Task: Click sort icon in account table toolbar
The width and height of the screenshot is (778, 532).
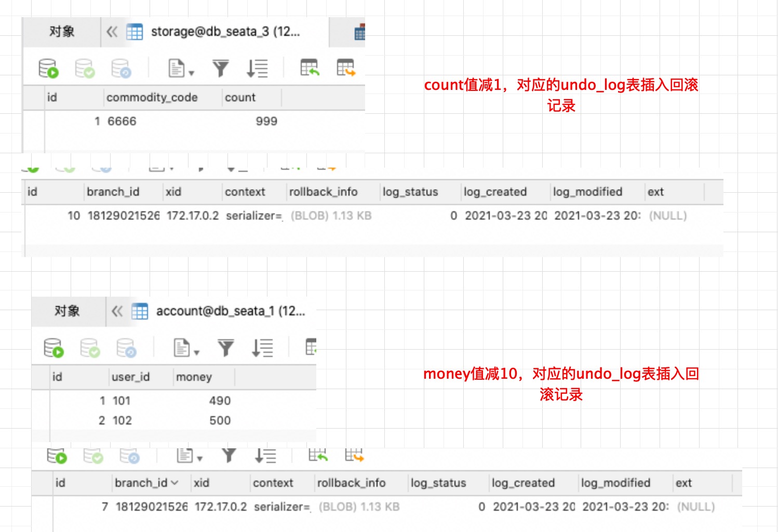Action: click(x=262, y=348)
